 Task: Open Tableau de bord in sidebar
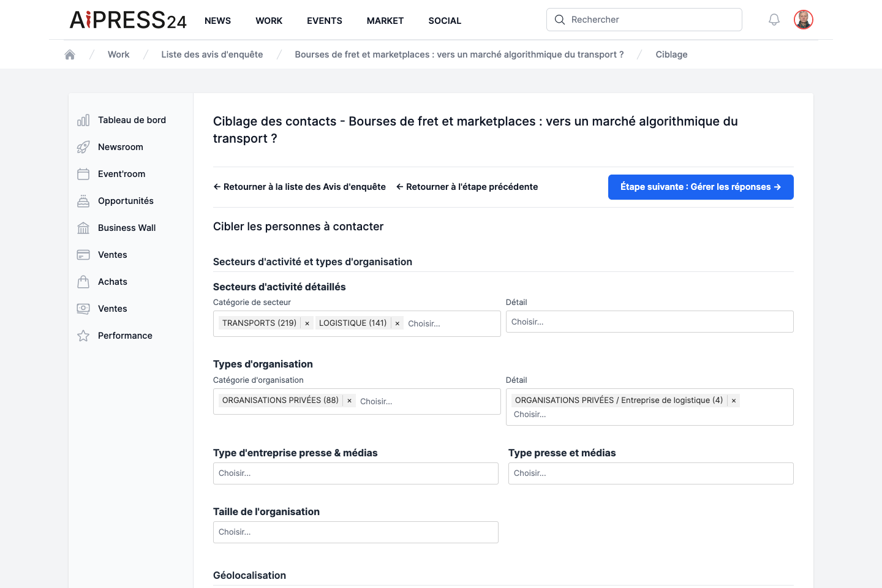131,120
